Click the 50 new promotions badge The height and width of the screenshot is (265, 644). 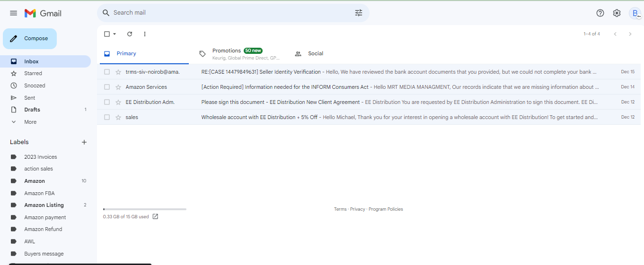253,51
